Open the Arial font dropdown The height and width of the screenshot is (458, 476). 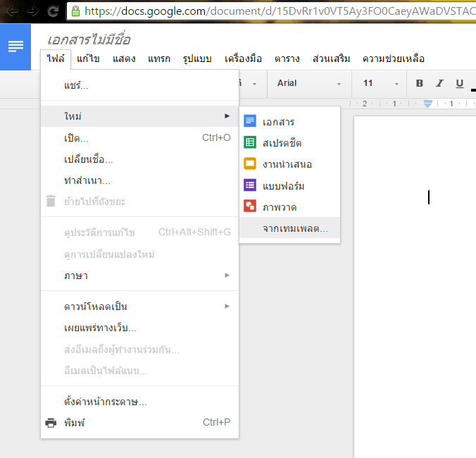tap(308, 83)
